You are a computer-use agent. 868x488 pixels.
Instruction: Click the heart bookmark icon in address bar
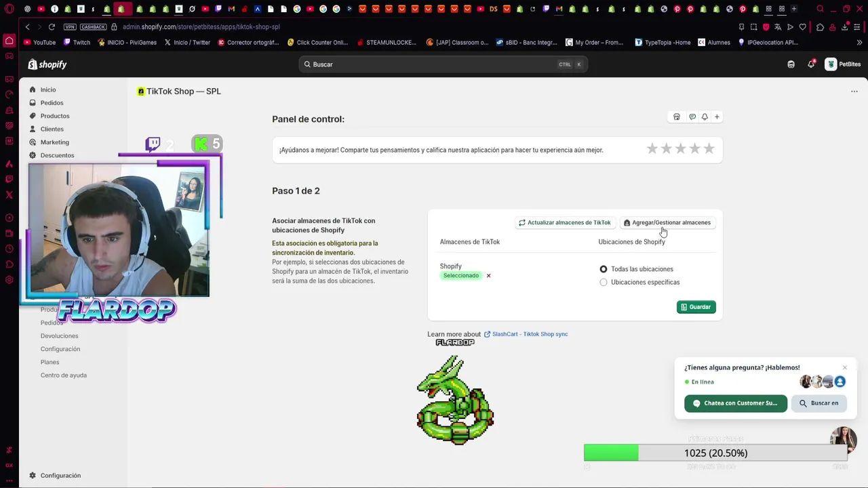click(803, 27)
